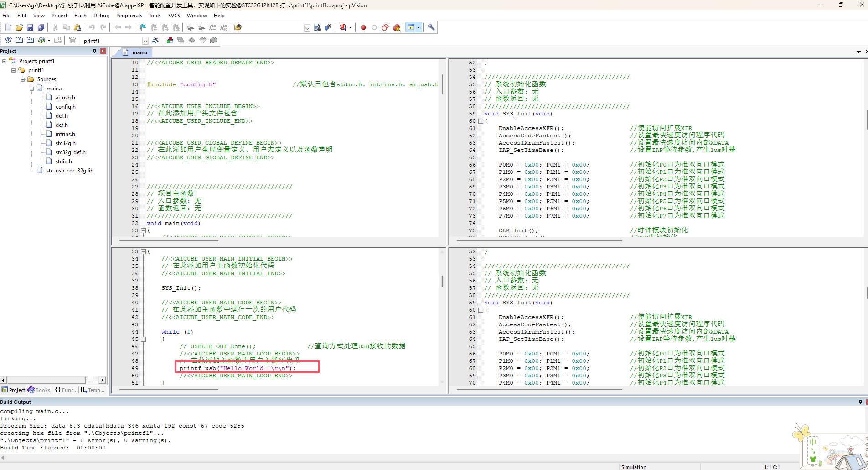Select ai_usb.h in the project tree
The width and height of the screenshot is (868, 470).
65,98
